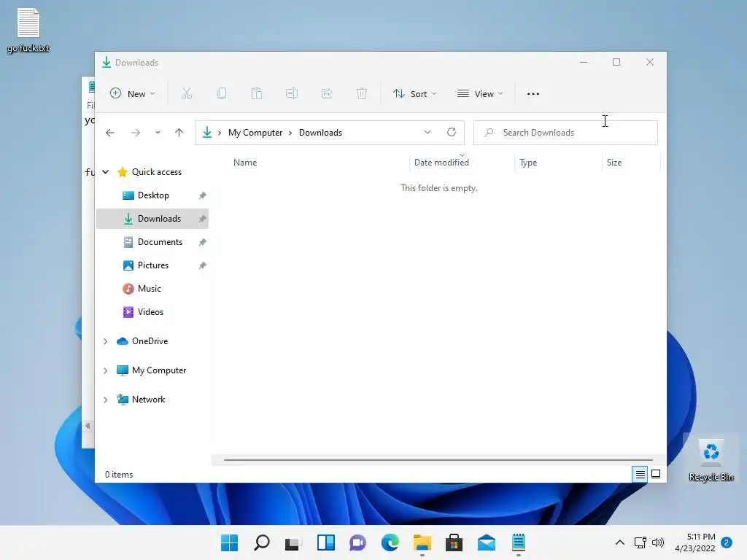Open the three-dot See more menu

[x=533, y=94]
